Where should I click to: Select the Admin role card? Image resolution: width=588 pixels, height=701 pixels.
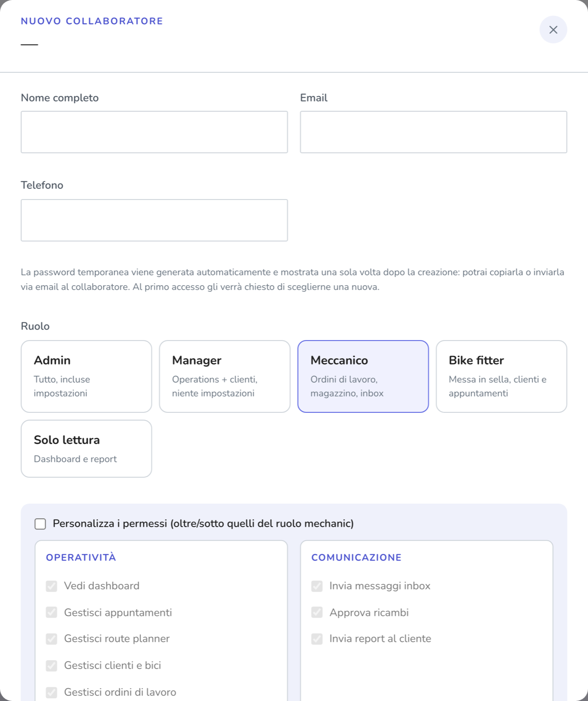tap(86, 376)
